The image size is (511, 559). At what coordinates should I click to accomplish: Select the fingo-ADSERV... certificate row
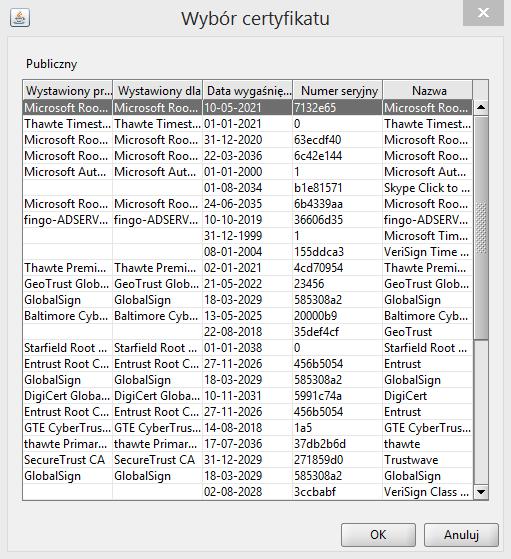point(247,220)
